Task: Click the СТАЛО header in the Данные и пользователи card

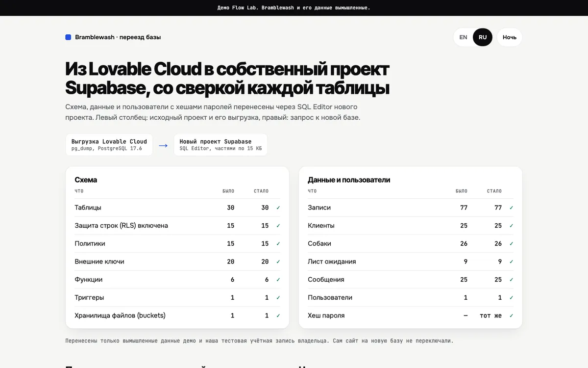Action: [x=494, y=191]
